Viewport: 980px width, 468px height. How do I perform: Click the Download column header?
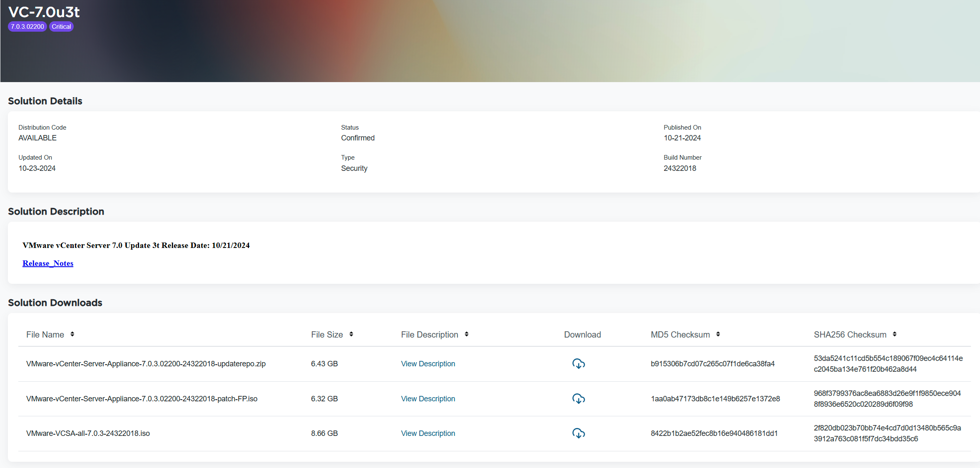point(582,335)
